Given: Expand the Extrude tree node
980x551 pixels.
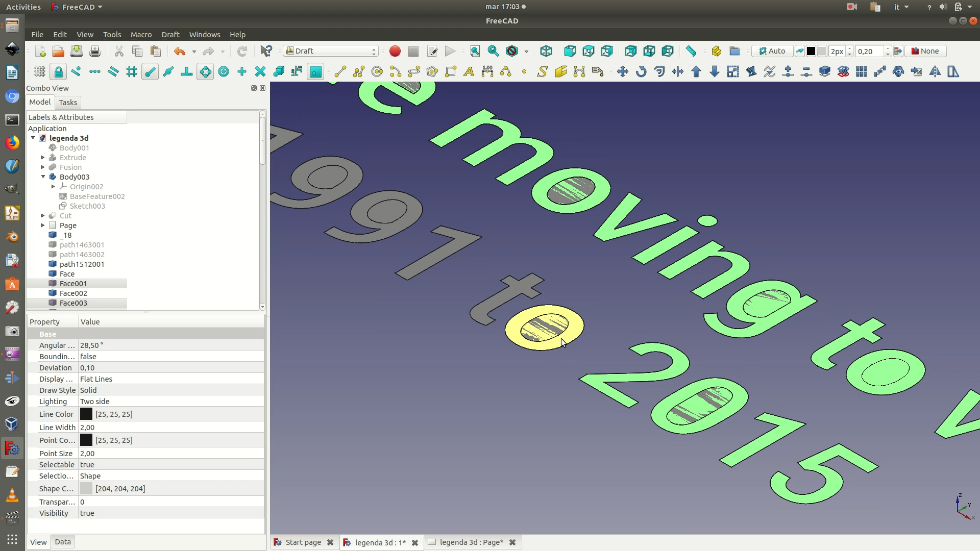Looking at the screenshot, I should [43, 158].
